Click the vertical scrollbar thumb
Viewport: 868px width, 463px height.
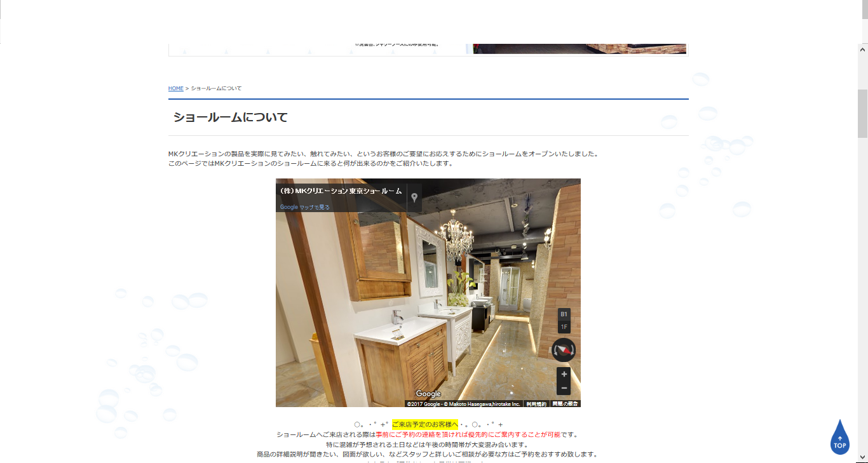pos(863,113)
